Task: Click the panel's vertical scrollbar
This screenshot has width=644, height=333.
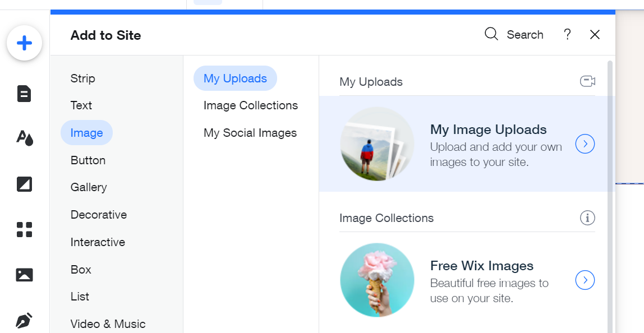Action: 610,197
